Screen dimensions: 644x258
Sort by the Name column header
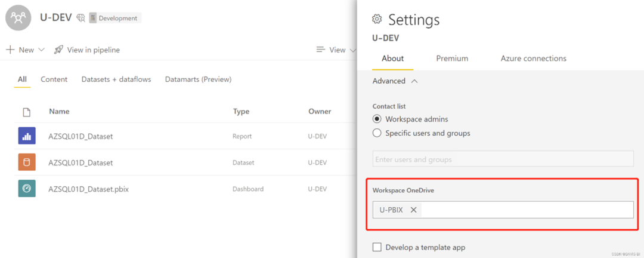click(x=59, y=112)
